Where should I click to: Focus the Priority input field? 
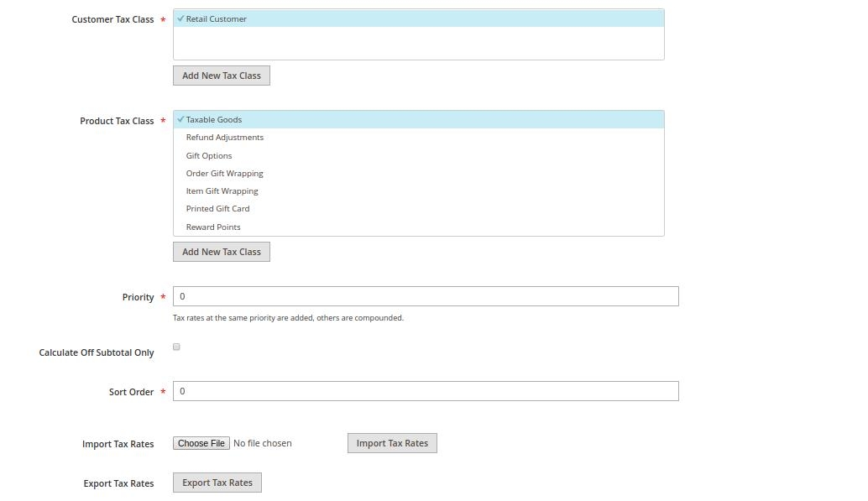click(x=426, y=296)
